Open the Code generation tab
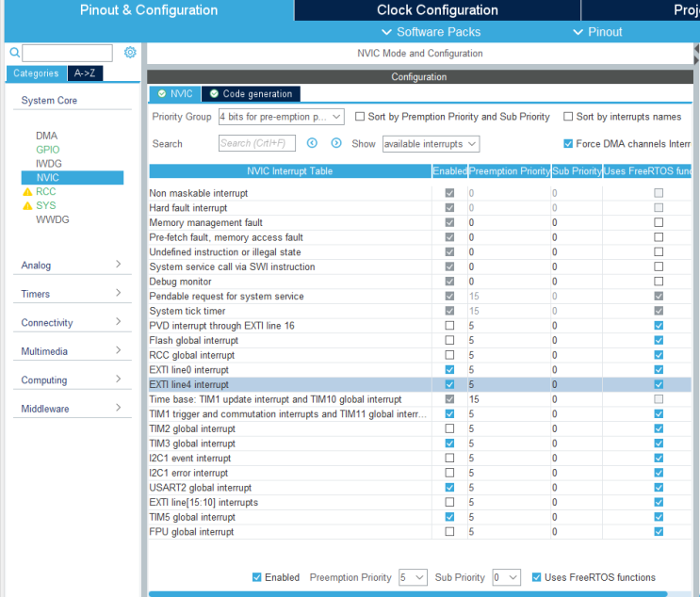The width and height of the screenshot is (700, 597). click(x=251, y=94)
